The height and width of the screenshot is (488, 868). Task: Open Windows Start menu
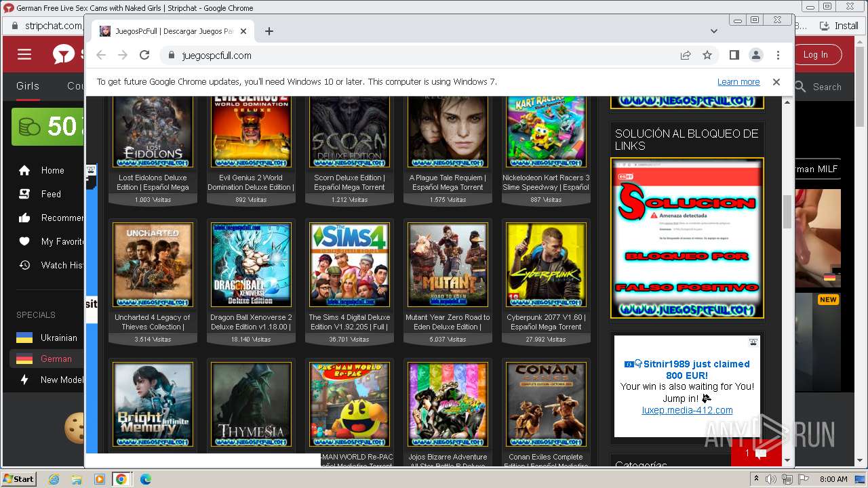click(x=18, y=479)
